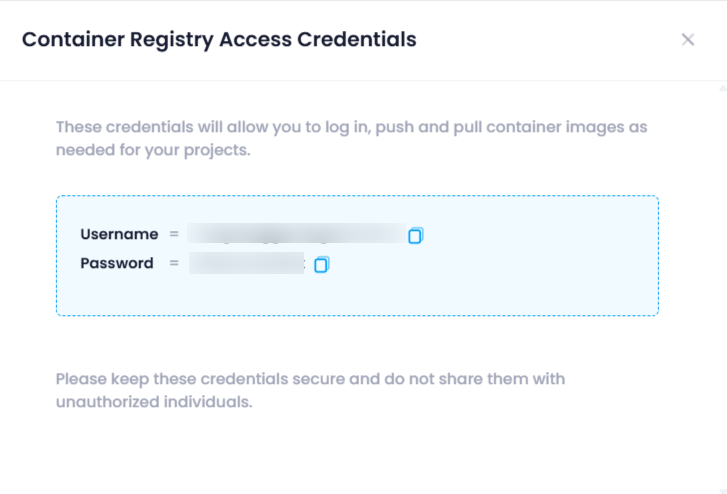Screen dimensions: 727x494
Task: Click the dialog title heading
Action: coord(219,39)
